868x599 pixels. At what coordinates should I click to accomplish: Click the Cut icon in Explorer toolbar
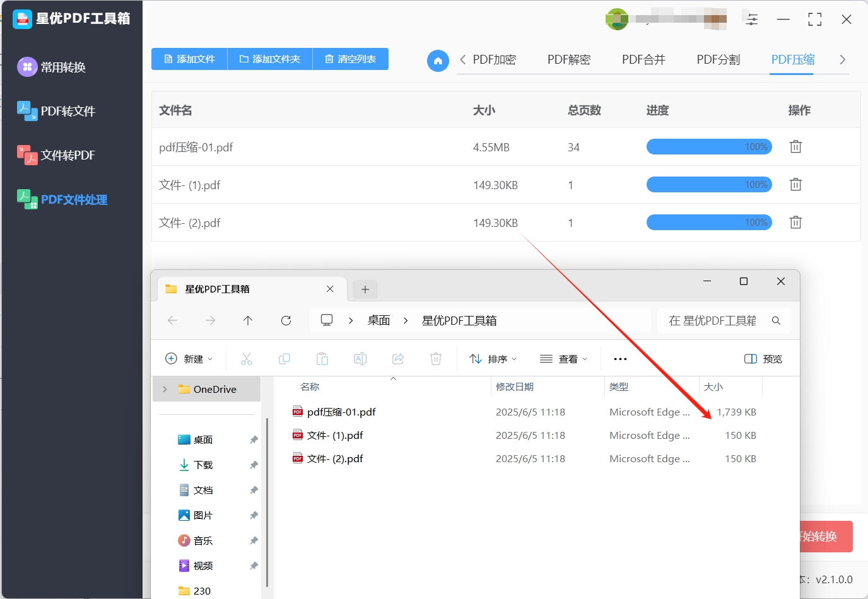[x=247, y=359]
